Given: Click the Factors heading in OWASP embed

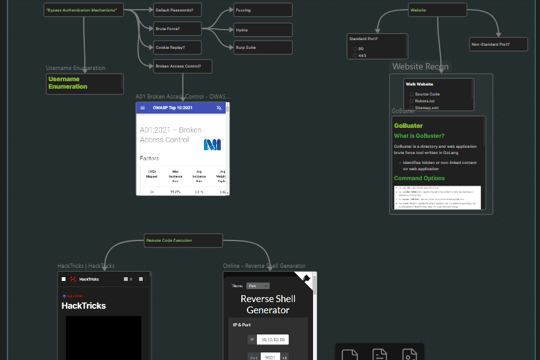Looking at the screenshot, I should pyautogui.click(x=149, y=158).
